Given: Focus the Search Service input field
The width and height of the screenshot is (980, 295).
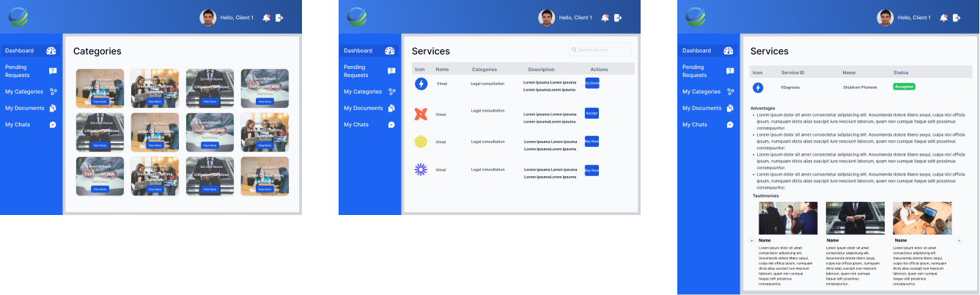Looking at the screenshot, I should [x=600, y=50].
